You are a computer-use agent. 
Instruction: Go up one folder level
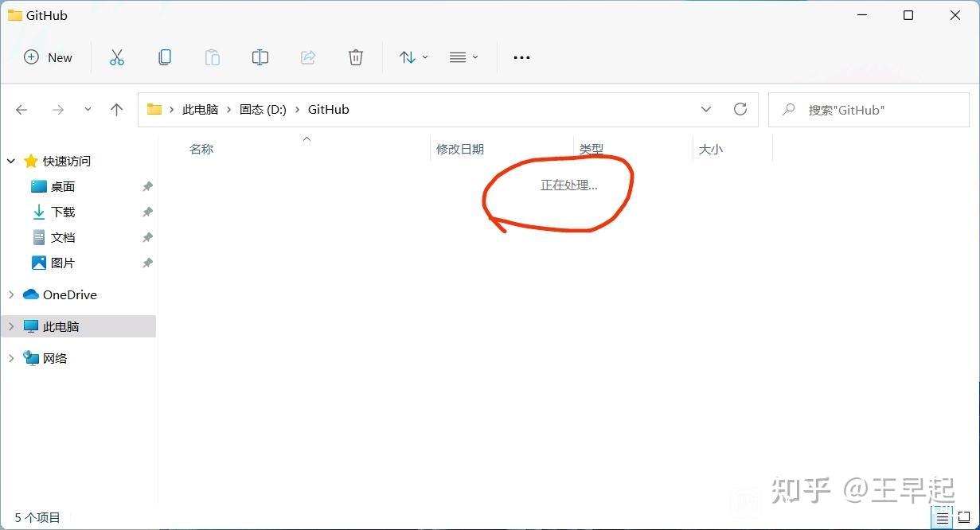coord(116,109)
